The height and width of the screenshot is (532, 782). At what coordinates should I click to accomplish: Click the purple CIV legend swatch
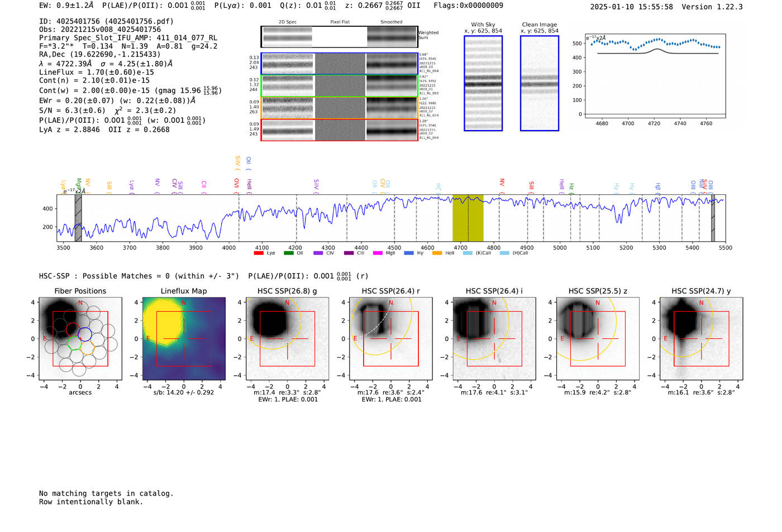(318, 253)
